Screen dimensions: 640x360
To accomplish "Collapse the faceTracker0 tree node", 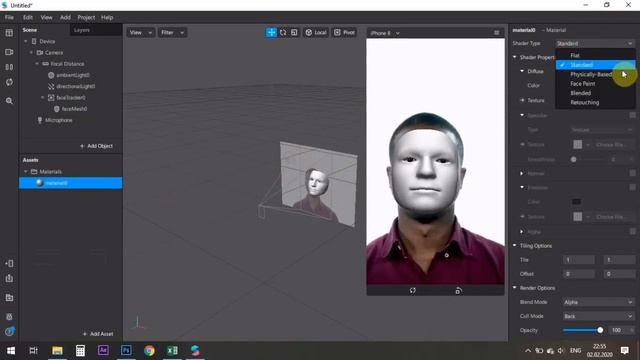I will (x=43, y=98).
